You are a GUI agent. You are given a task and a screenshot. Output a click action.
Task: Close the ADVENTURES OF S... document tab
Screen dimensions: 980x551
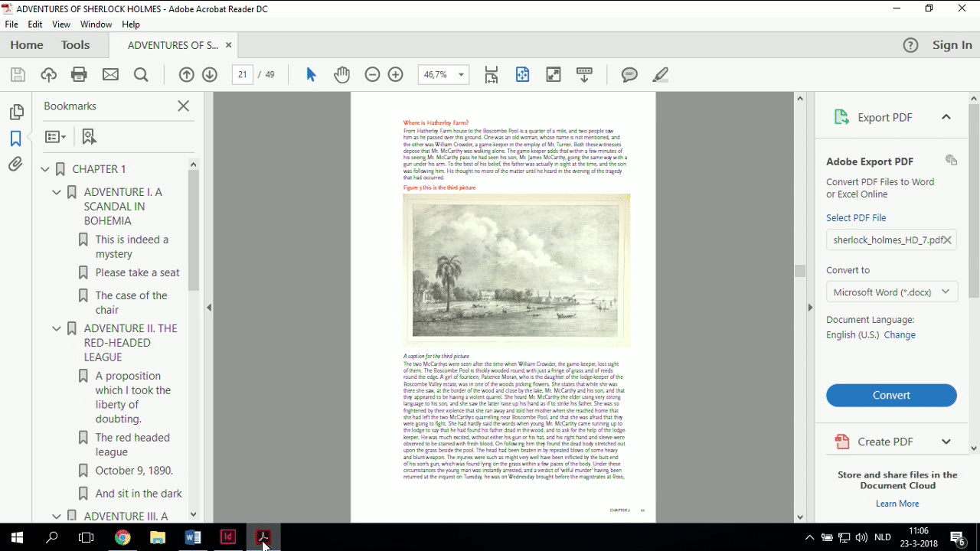coord(228,45)
